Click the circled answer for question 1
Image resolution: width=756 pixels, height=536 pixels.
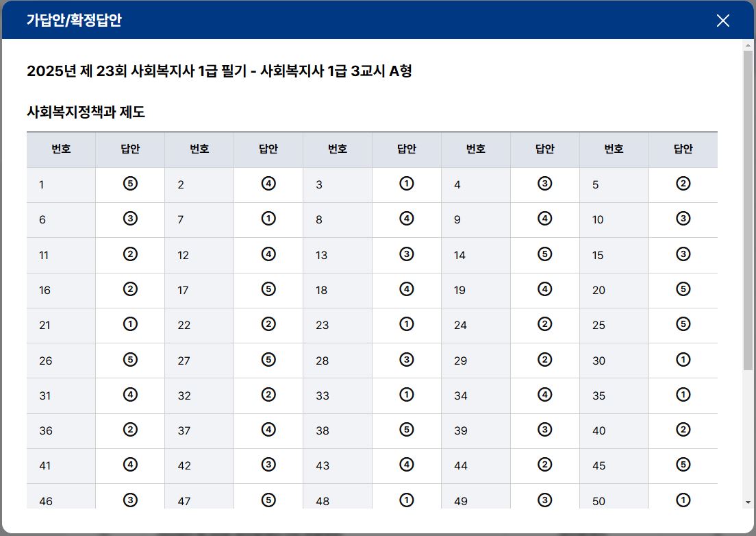point(130,184)
